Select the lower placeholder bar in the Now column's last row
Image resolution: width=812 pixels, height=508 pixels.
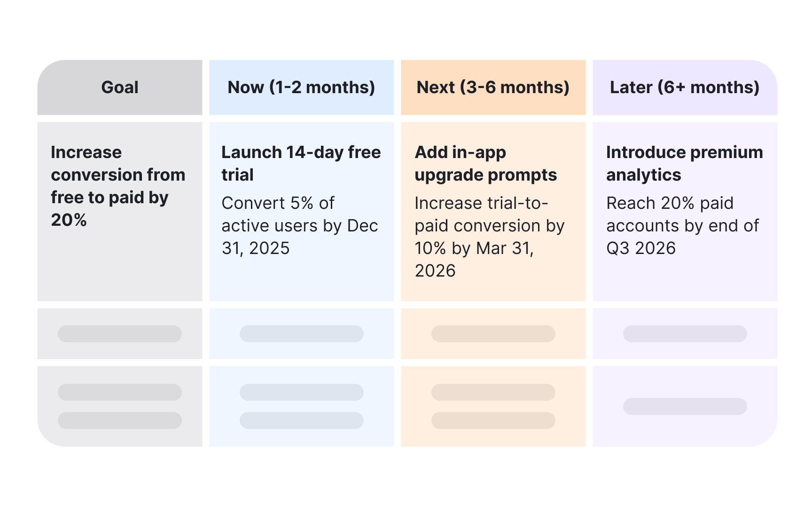(x=301, y=421)
